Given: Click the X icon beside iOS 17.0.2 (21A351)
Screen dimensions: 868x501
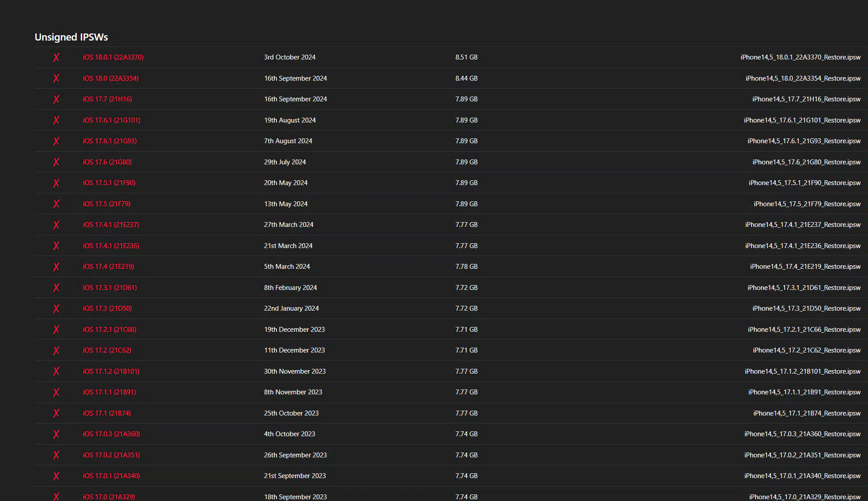Looking at the screenshot, I should 56,455.
